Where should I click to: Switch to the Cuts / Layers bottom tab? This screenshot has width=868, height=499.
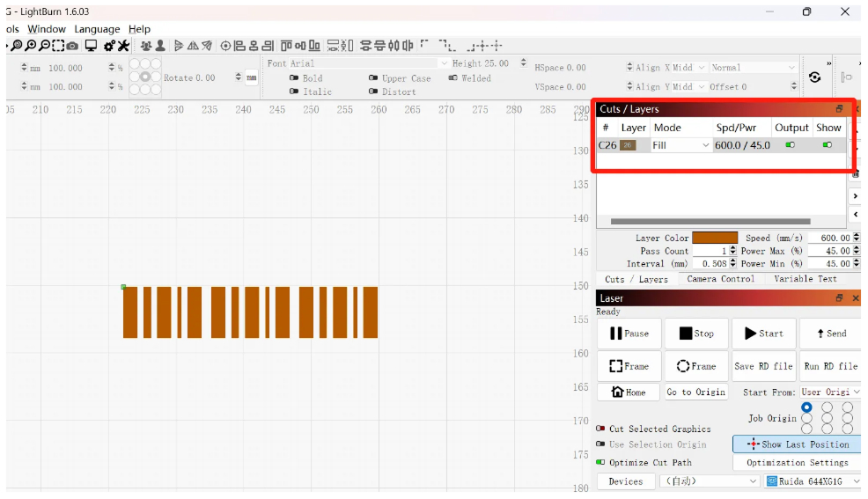(636, 279)
